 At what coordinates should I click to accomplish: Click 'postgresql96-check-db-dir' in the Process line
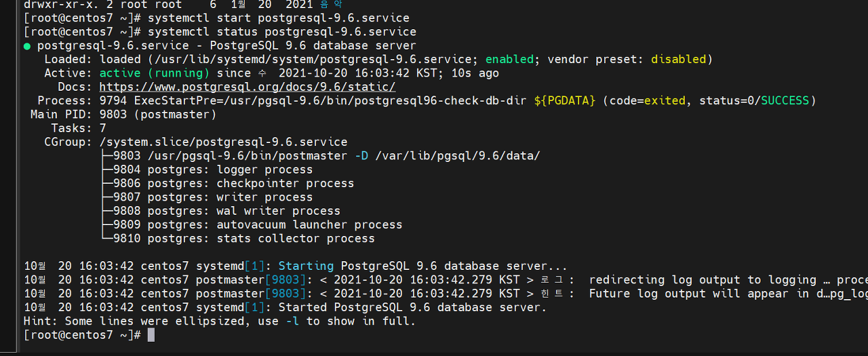[x=441, y=100]
